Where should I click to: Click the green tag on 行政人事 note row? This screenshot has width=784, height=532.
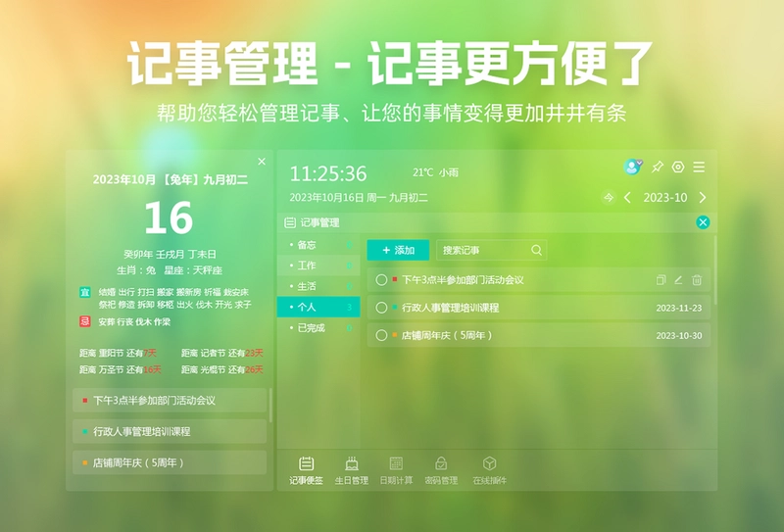[395, 307]
